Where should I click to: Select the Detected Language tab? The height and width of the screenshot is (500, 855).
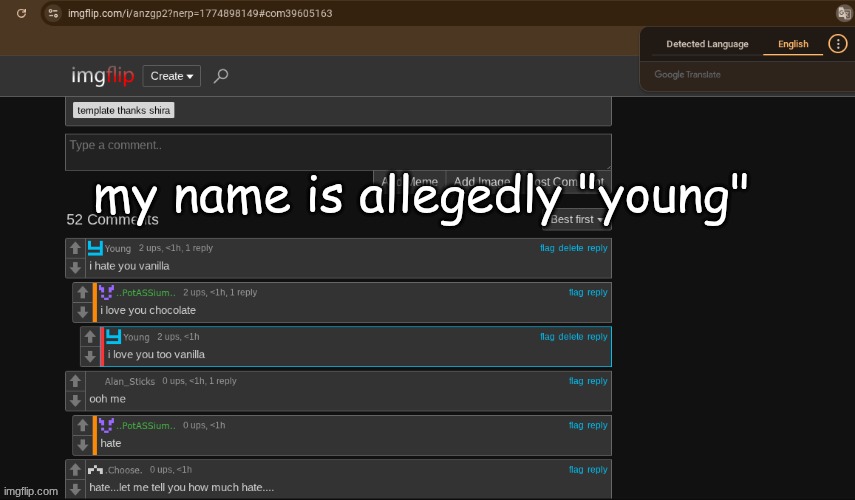pos(707,44)
